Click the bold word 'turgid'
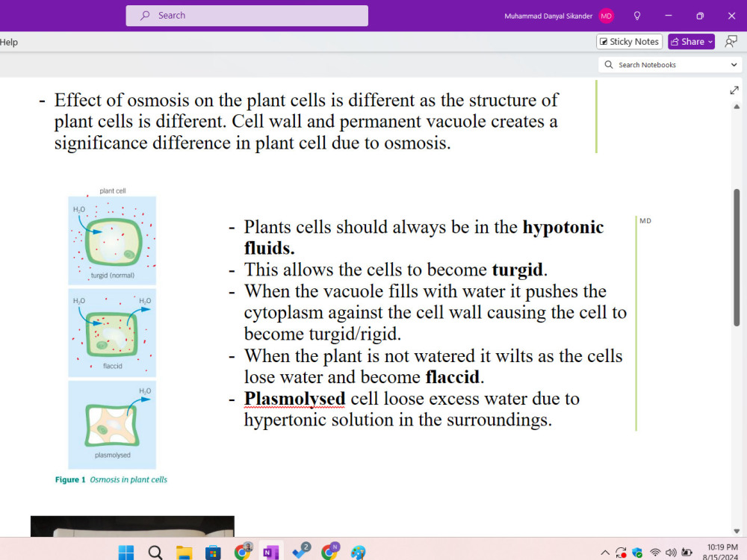Screen dimensions: 747x560 point(518,270)
